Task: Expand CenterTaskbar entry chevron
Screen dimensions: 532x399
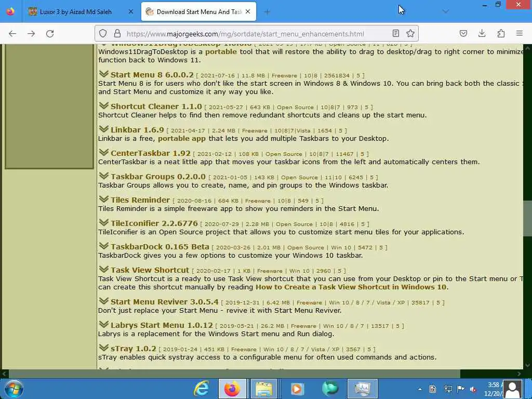Action: (x=104, y=152)
